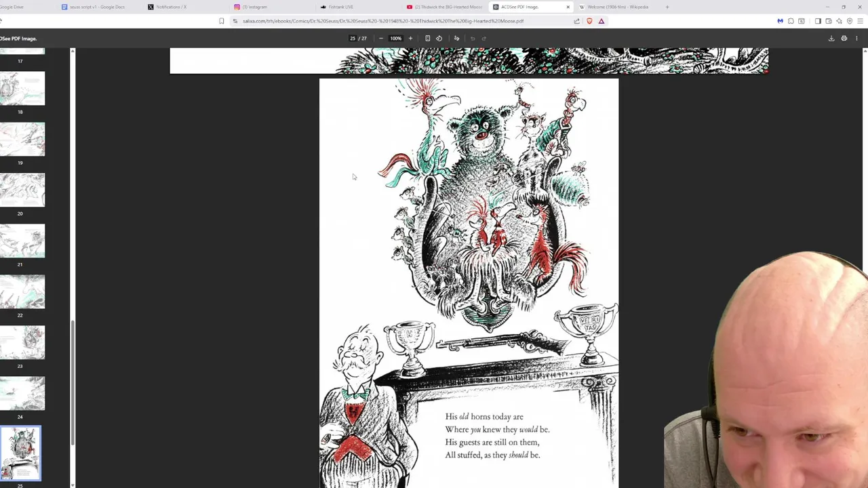This screenshot has width=868, height=488.
Task: Select page 22 thumbnail
Action: (x=22, y=292)
